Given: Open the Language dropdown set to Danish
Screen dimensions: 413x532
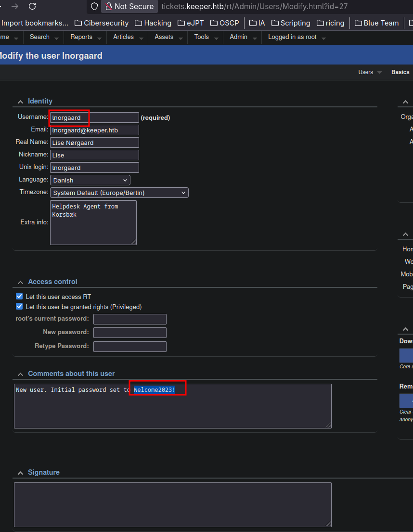Looking at the screenshot, I should click(x=90, y=180).
